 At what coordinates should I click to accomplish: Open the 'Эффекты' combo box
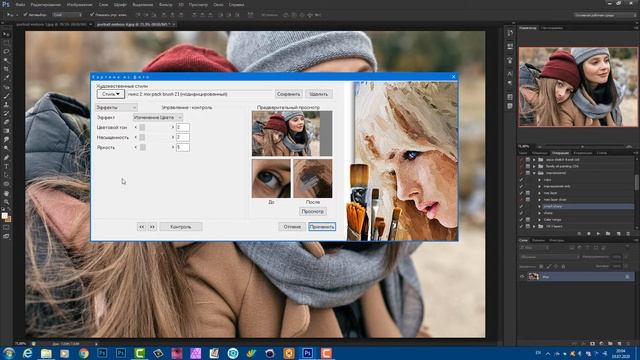click(116, 107)
